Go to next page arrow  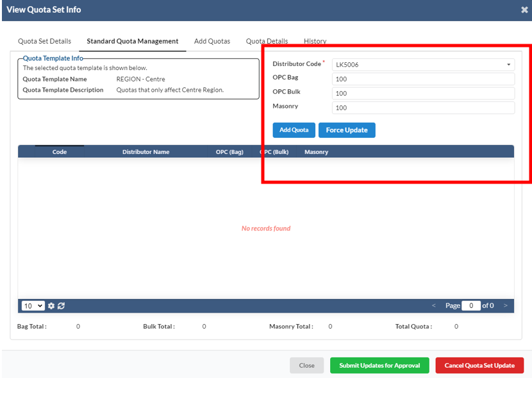(506, 305)
